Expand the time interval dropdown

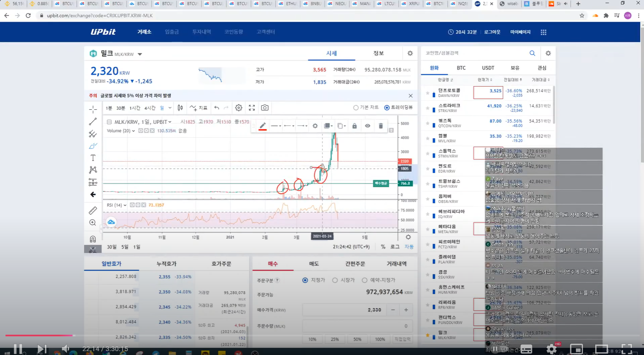(170, 108)
